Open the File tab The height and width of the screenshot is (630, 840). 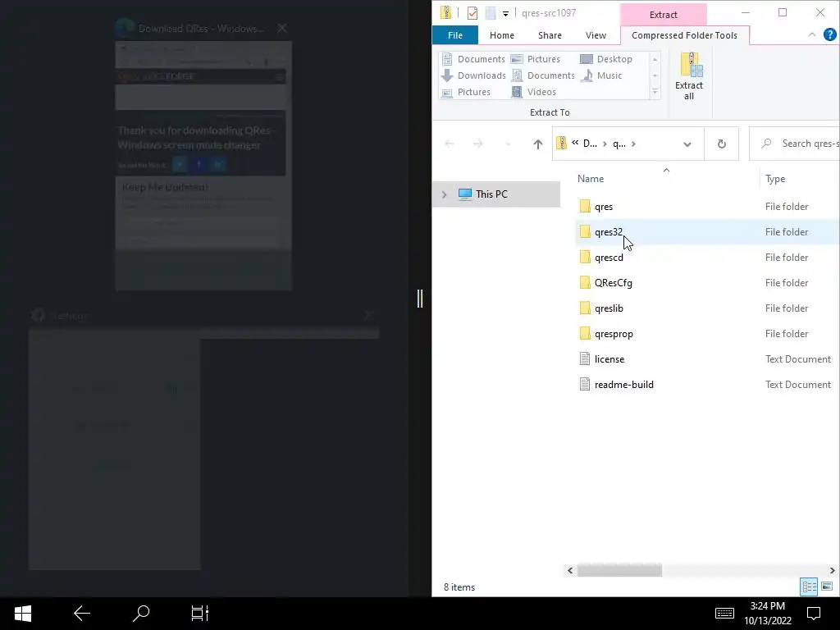pyautogui.click(x=454, y=34)
